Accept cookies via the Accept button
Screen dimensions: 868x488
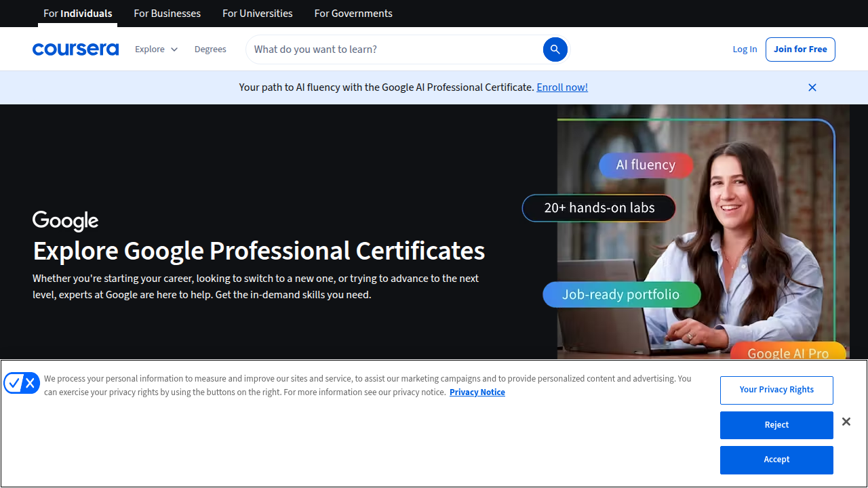[776, 460]
